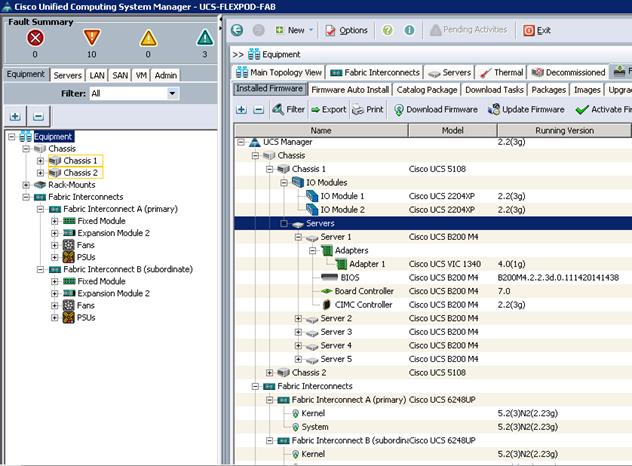This screenshot has width=632, height=466.
Task: Expand Rack-Mounts node
Action: (x=26, y=185)
